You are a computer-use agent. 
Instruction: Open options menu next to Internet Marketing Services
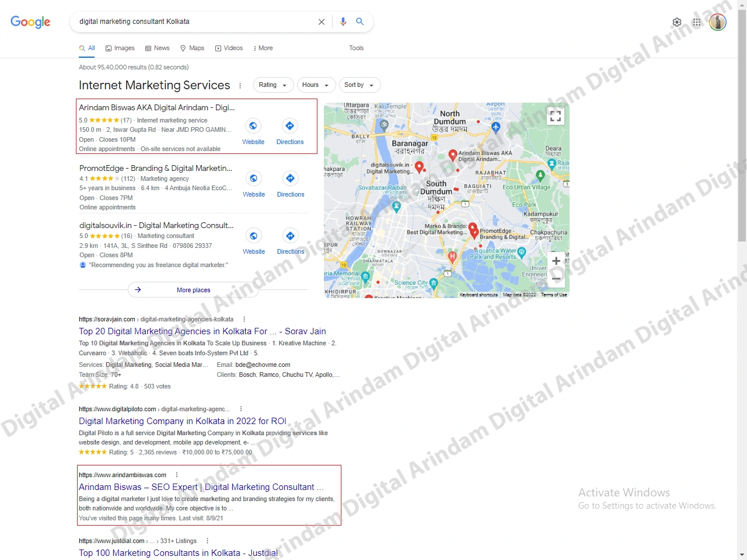(x=240, y=86)
